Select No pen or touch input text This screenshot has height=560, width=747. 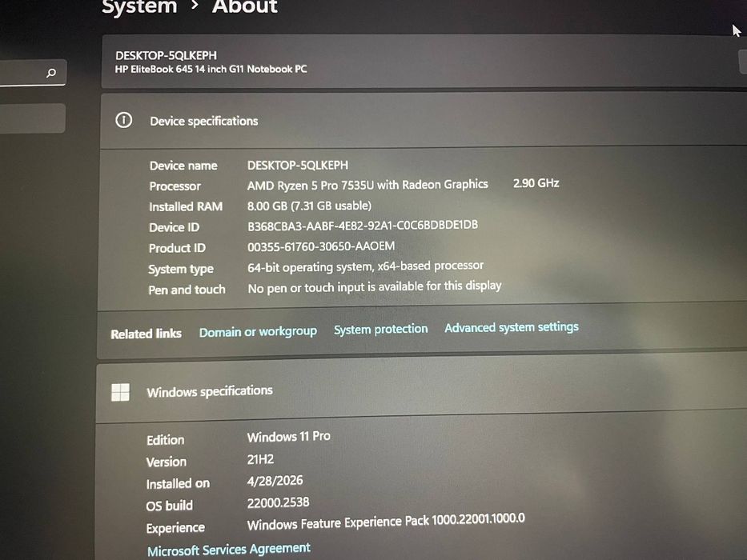point(375,286)
